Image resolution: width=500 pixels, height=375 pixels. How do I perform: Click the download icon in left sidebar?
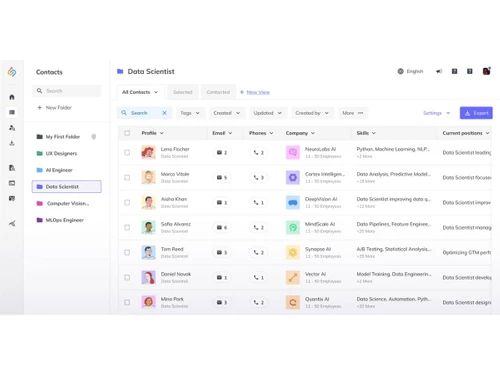click(12, 143)
